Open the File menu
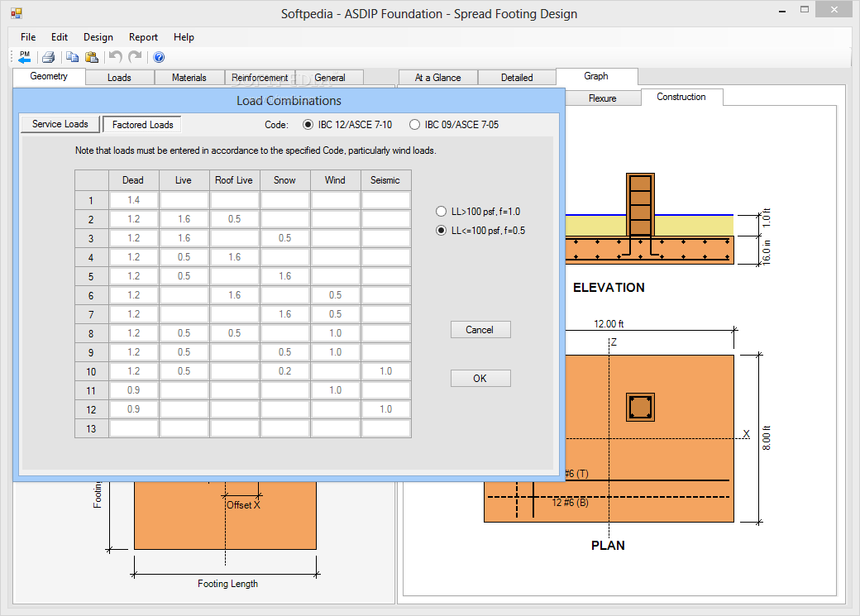 click(x=28, y=36)
